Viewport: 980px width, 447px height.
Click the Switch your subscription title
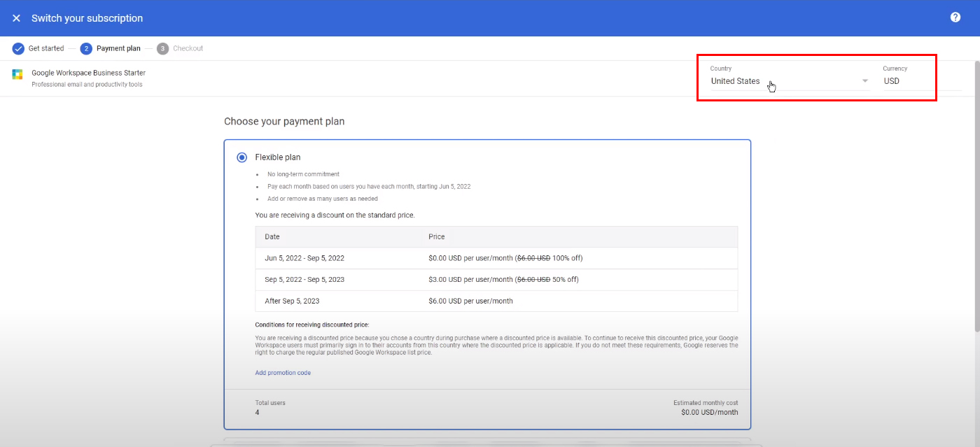pos(87,18)
